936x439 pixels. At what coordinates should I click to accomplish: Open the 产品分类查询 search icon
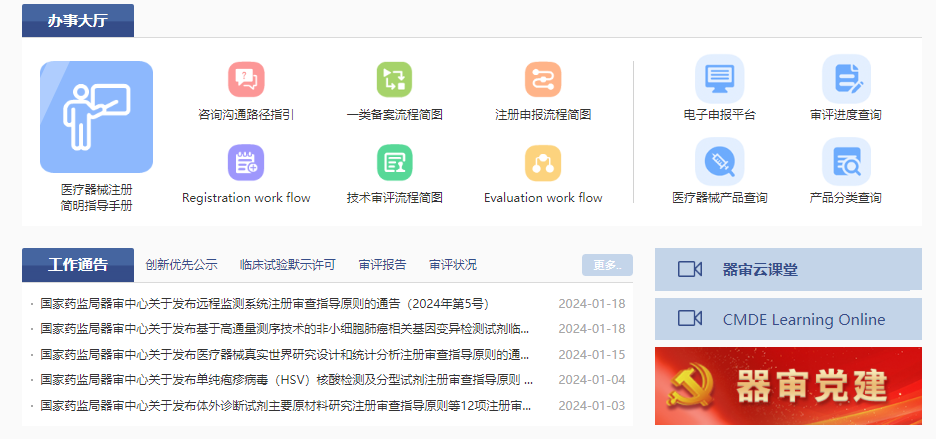[x=846, y=162]
